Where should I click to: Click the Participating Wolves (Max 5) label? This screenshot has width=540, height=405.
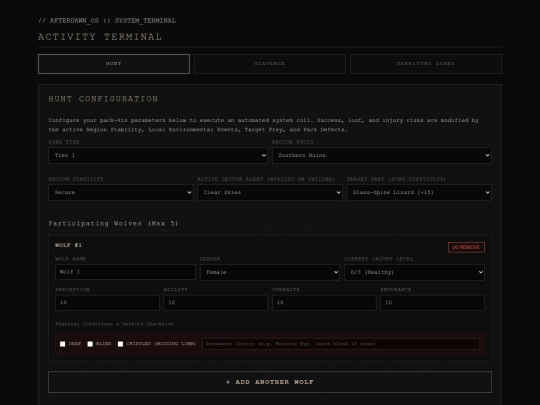(x=113, y=224)
